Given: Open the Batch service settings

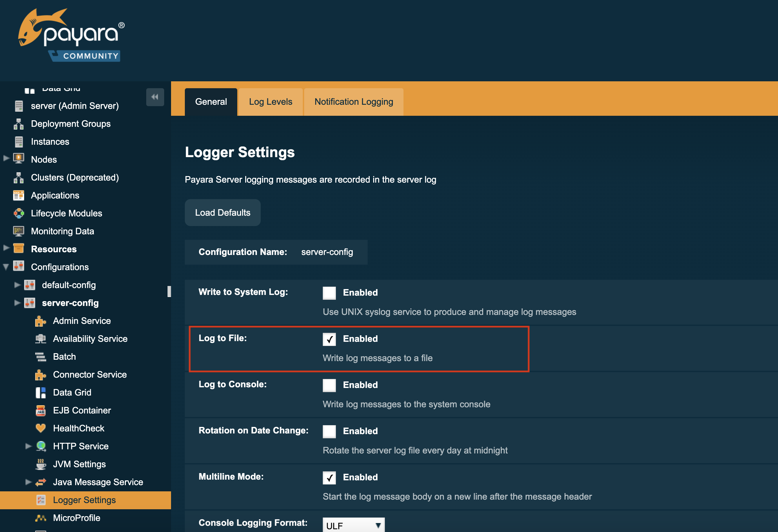Looking at the screenshot, I should coord(64,357).
